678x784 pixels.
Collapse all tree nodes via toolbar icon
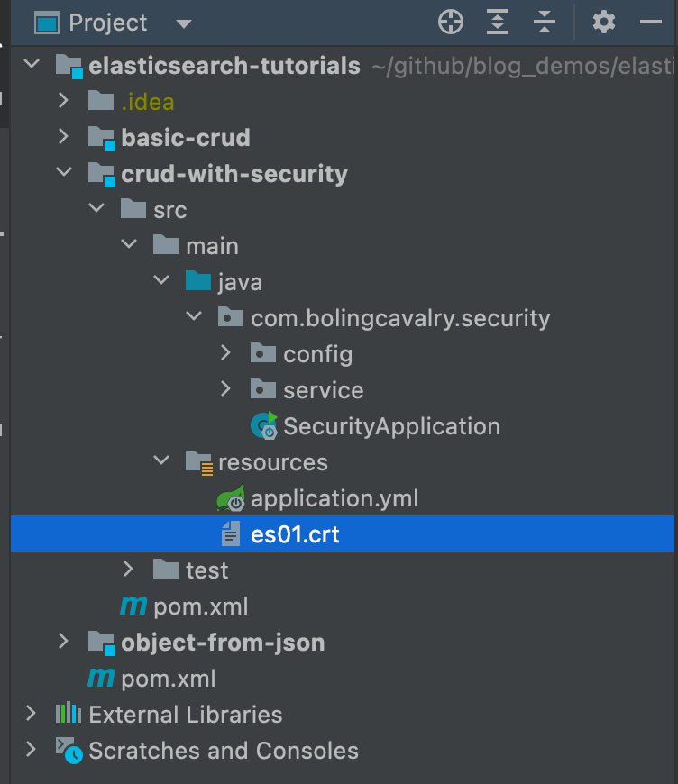pyautogui.click(x=545, y=22)
